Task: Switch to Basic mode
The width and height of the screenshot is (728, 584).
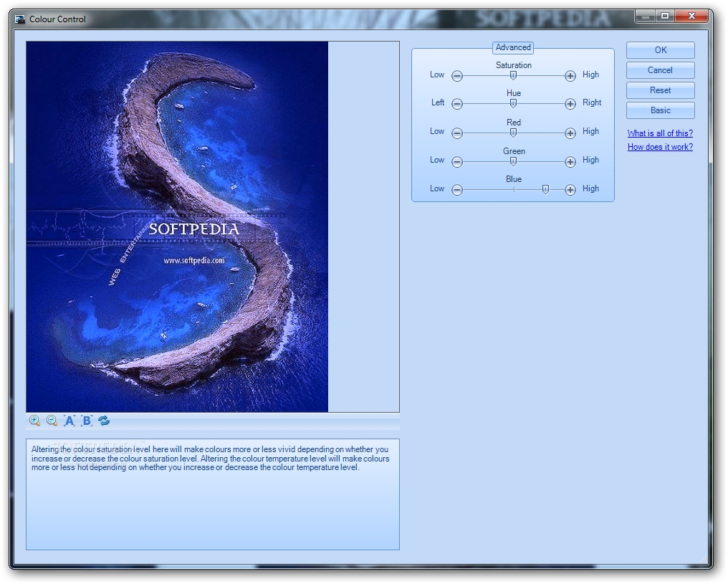Action: click(660, 110)
